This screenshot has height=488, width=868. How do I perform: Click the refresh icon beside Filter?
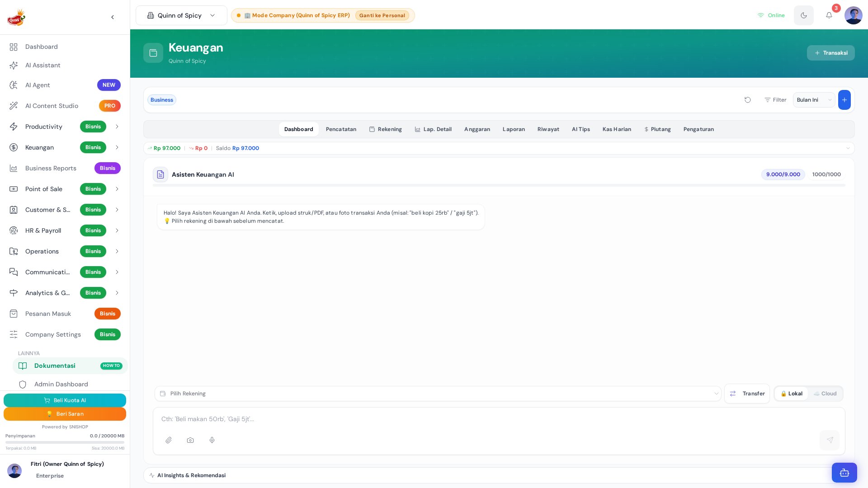click(748, 100)
